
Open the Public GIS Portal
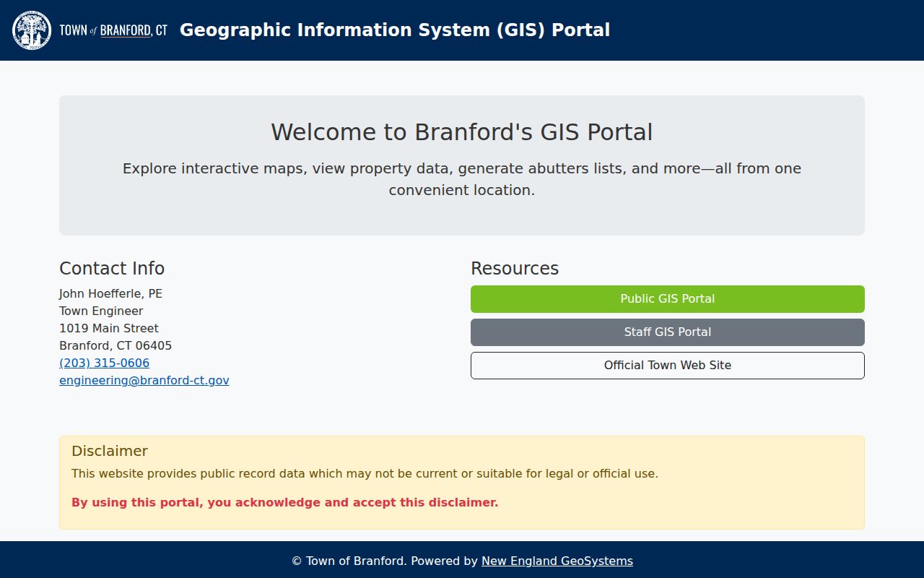(667, 299)
